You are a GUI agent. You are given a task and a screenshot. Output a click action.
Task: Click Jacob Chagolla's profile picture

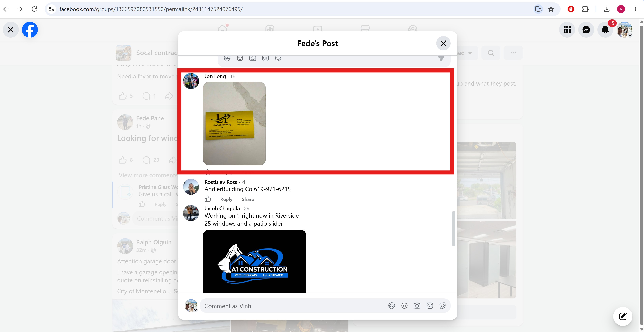pos(191,213)
